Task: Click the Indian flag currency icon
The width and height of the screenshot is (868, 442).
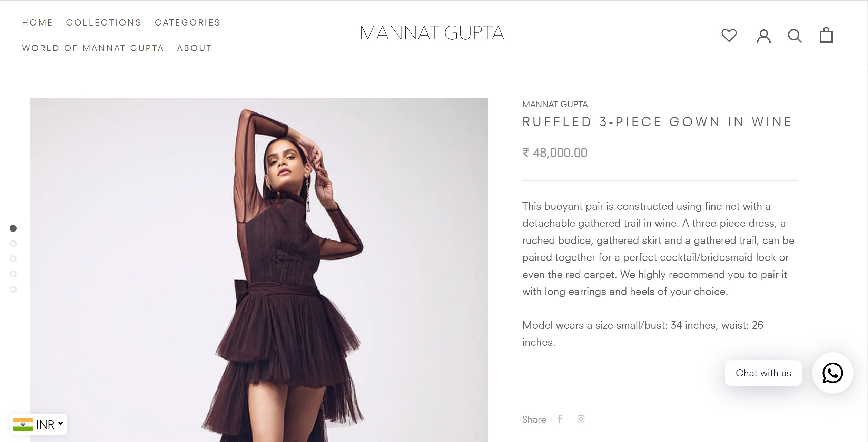Action: [23, 424]
